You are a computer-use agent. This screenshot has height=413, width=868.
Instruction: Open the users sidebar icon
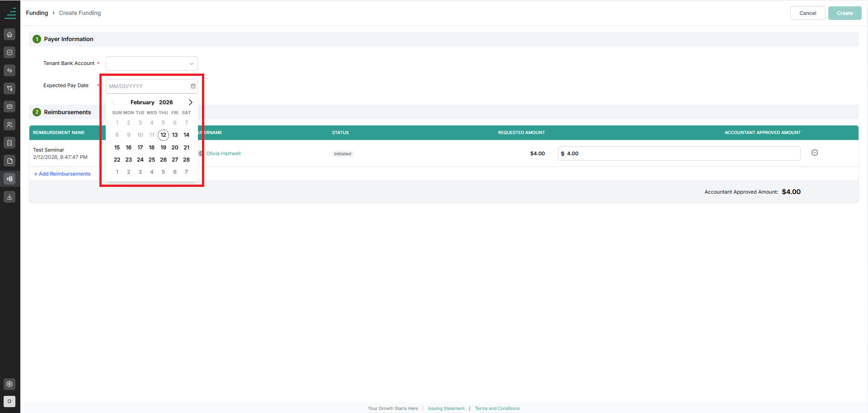(x=9, y=125)
